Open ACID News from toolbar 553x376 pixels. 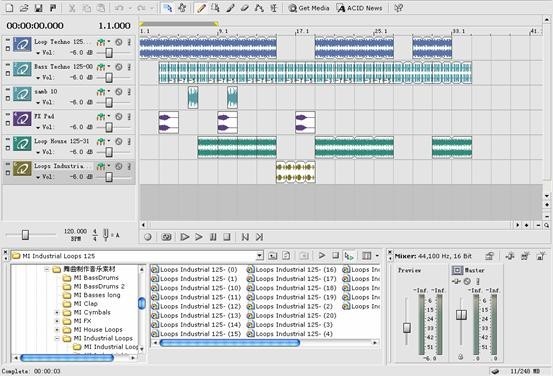coord(359,8)
